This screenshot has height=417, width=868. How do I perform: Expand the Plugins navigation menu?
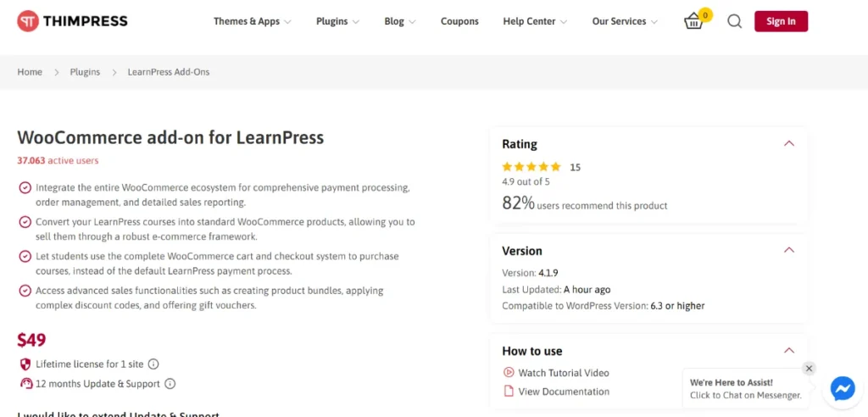point(337,21)
